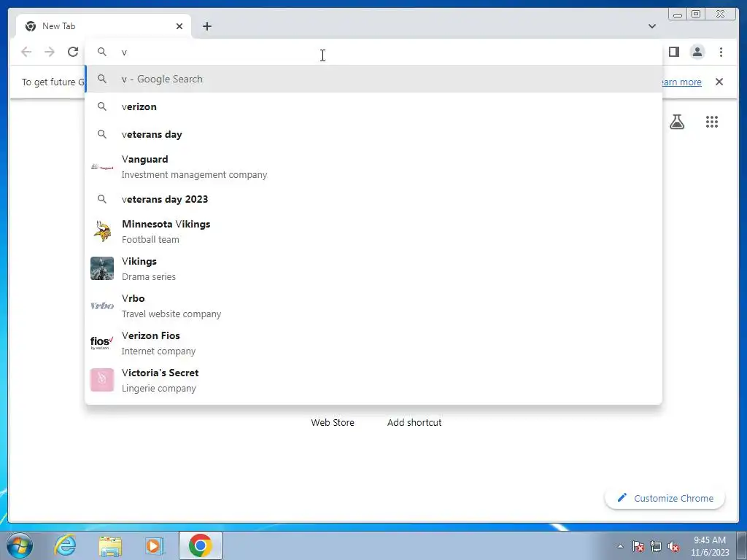
Task: Open Chrome's three-dot menu
Action: point(721,52)
